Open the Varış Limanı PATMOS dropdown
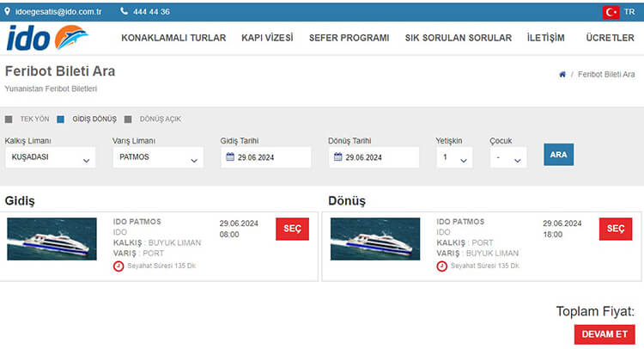Viewport: 644px width, 349px height. pyautogui.click(x=158, y=157)
